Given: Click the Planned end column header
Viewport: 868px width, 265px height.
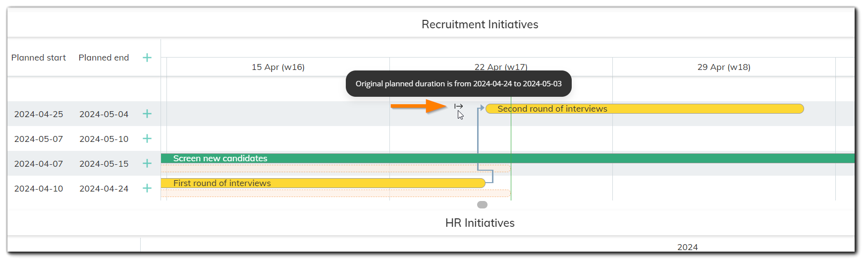Looking at the screenshot, I should 104,58.
